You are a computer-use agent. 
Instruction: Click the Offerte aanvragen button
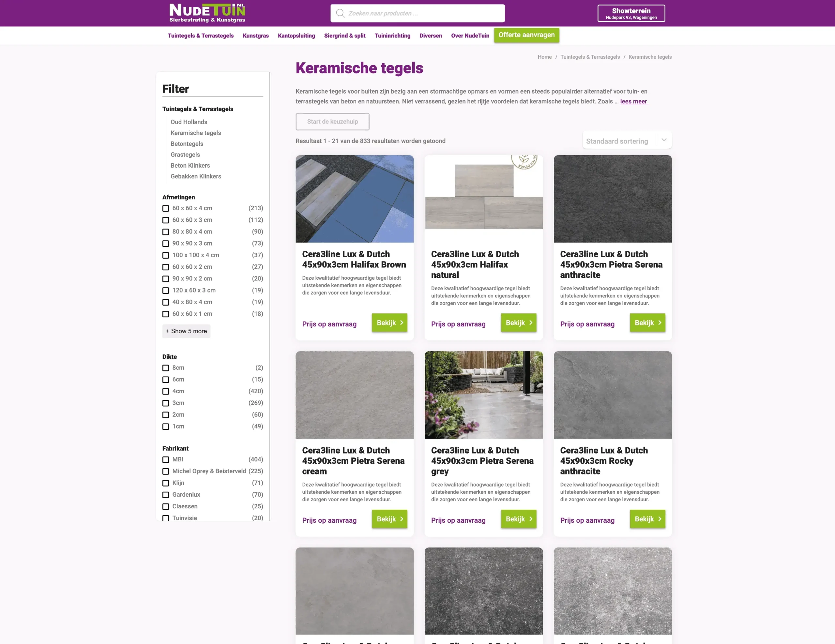[526, 35]
